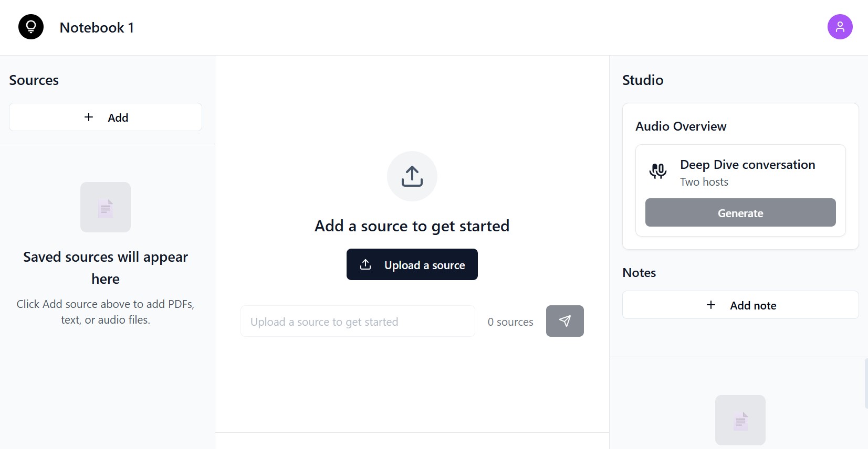Click the Upload a source button
The image size is (868, 449).
point(412,264)
